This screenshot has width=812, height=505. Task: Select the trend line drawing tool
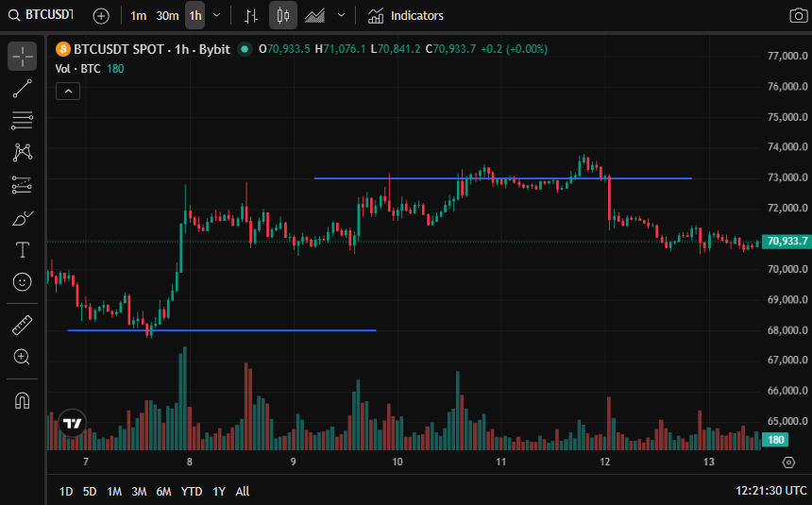click(x=23, y=89)
